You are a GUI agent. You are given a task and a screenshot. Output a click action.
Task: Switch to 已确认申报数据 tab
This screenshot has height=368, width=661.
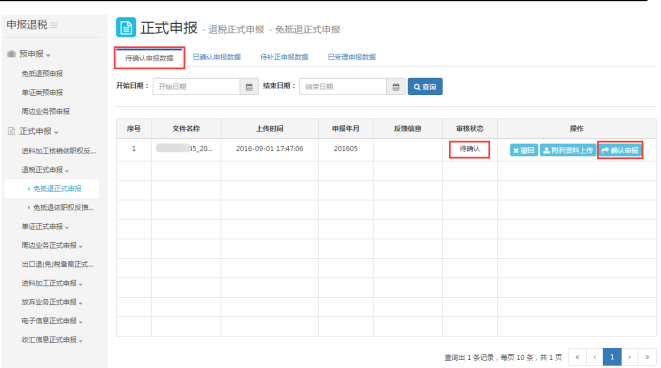point(217,57)
